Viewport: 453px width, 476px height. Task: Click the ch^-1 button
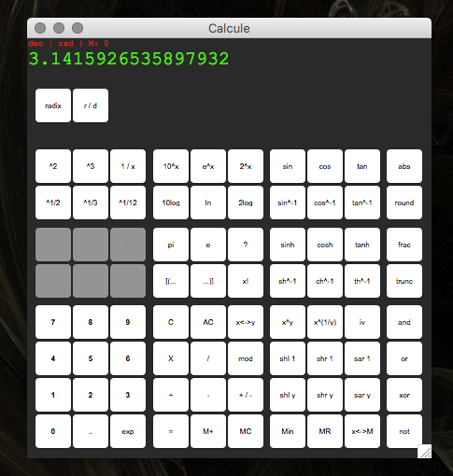(325, 281)
